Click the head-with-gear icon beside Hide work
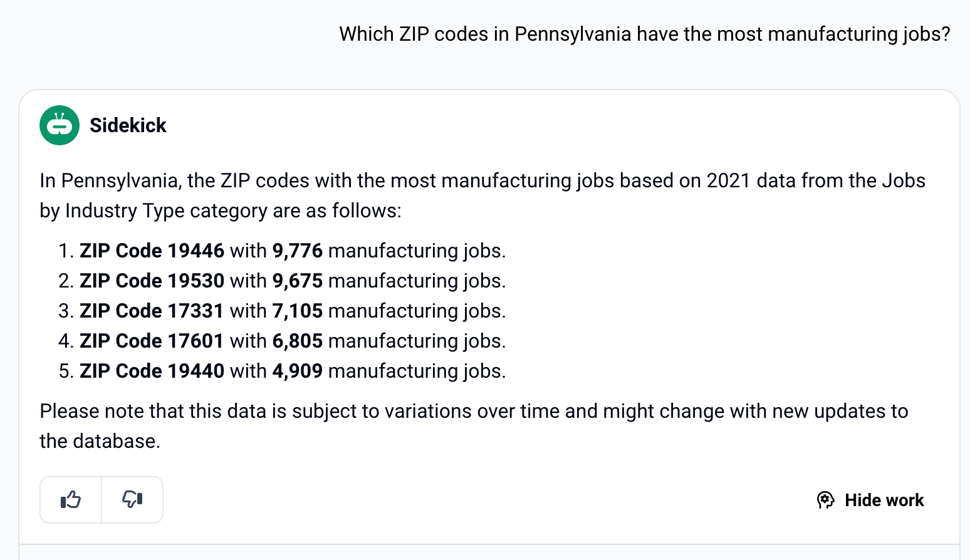 (826, 500)
